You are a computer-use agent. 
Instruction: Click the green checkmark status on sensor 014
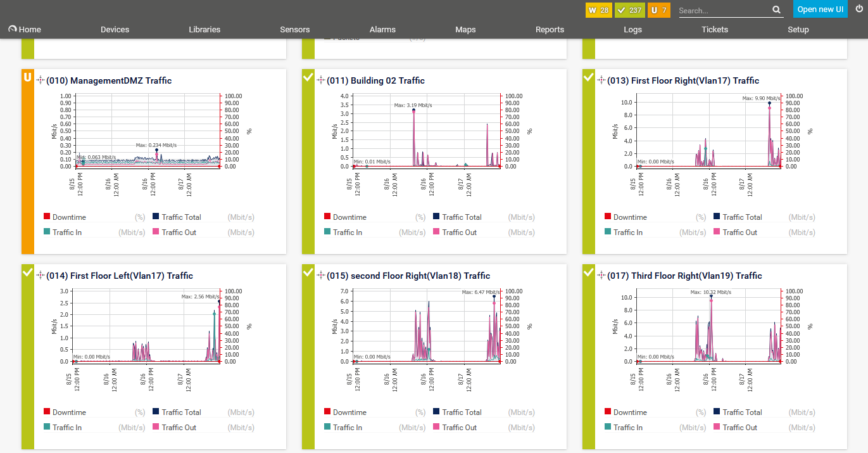27,272
